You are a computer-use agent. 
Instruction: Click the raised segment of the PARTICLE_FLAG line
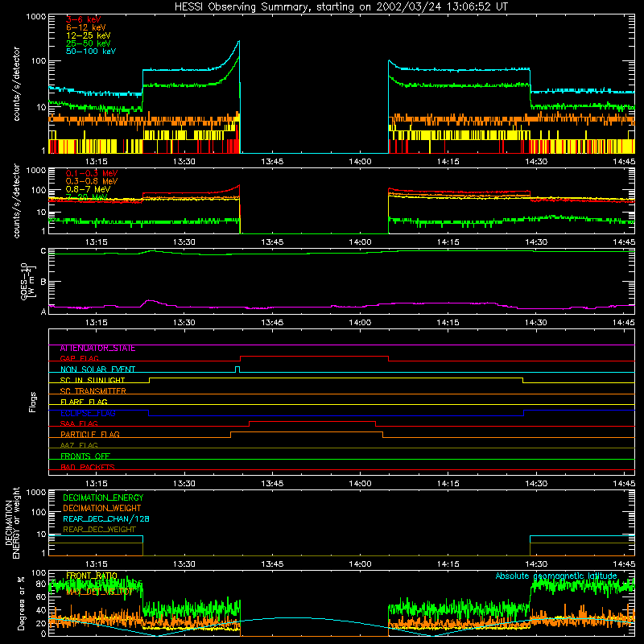307,432
